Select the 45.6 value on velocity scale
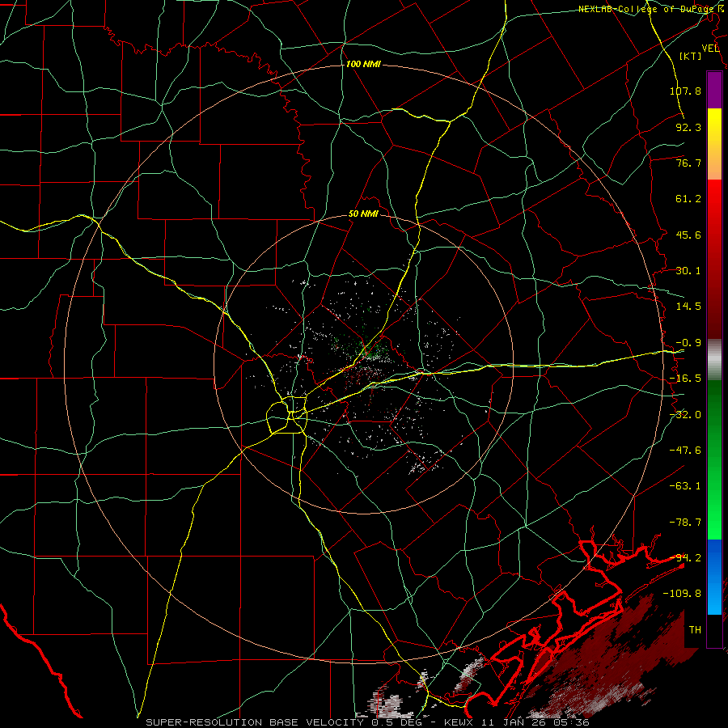Screen dimensions: 728x728 pyautogui.click(x=688, y=235)
